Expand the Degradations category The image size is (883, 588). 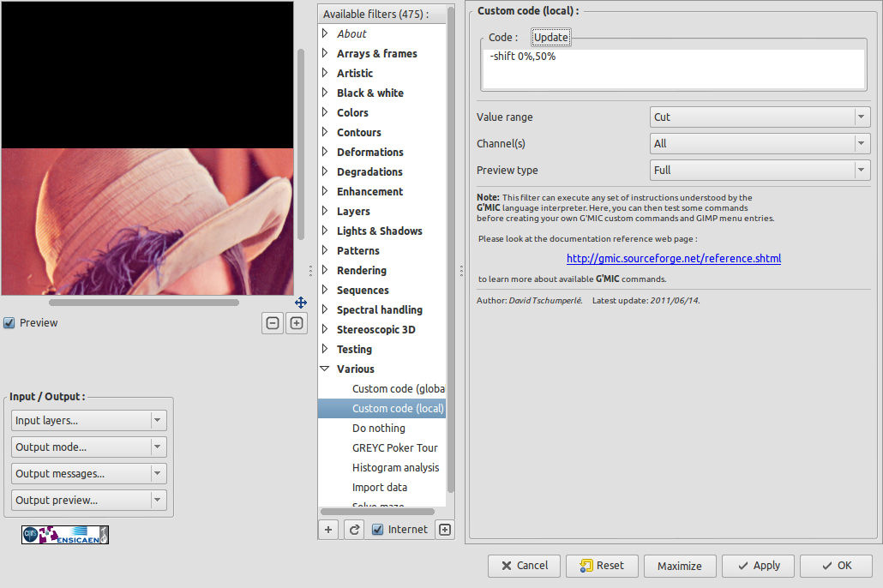click(x=325, y=171)
